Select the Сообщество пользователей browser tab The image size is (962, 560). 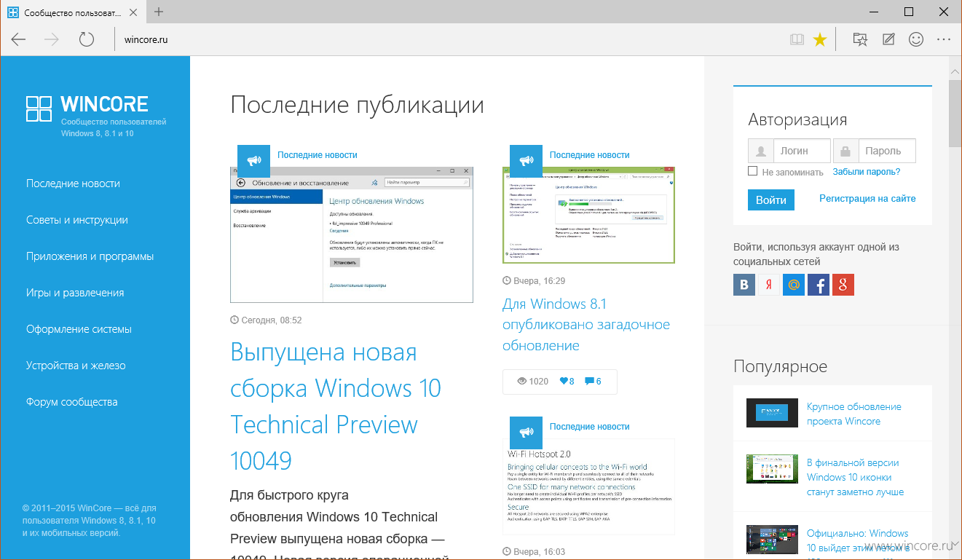coord(73,12)
